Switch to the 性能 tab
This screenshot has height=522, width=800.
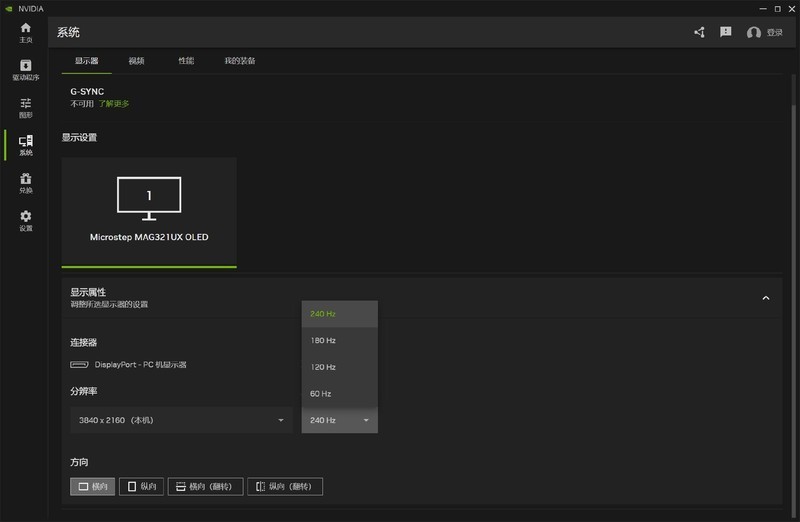pyautogui.click(x=186, y=61)
